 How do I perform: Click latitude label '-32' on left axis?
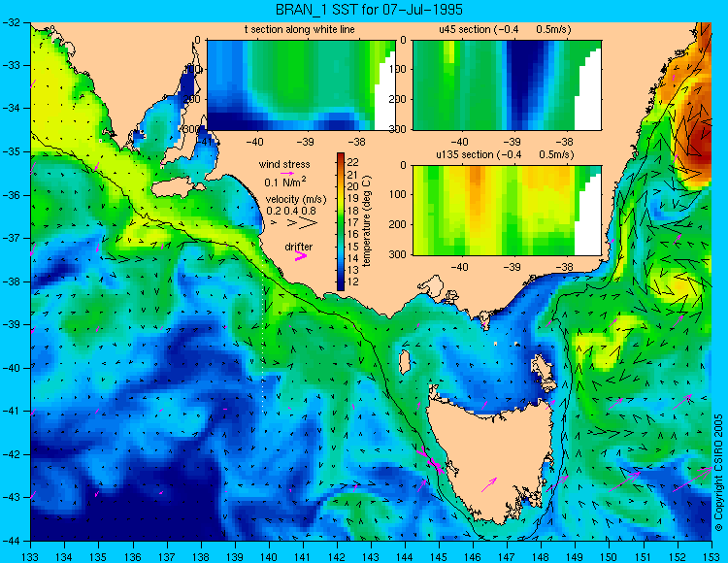tap(11, 22)
